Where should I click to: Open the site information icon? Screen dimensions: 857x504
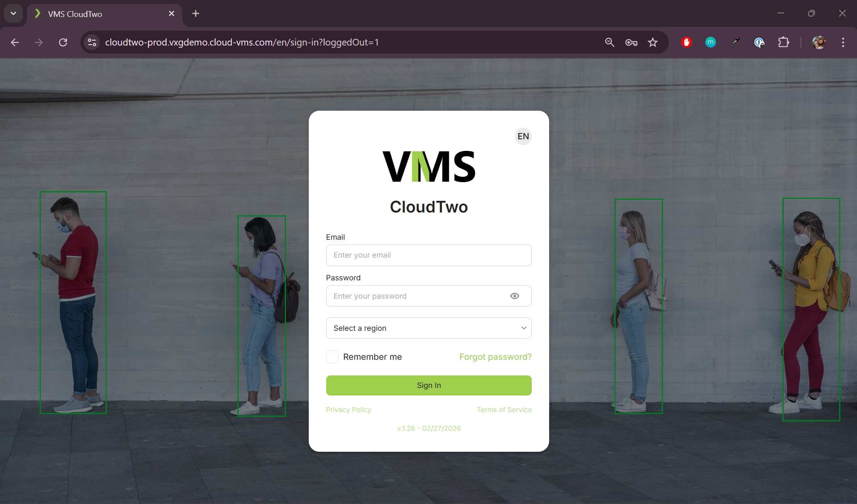pos(92,42)
